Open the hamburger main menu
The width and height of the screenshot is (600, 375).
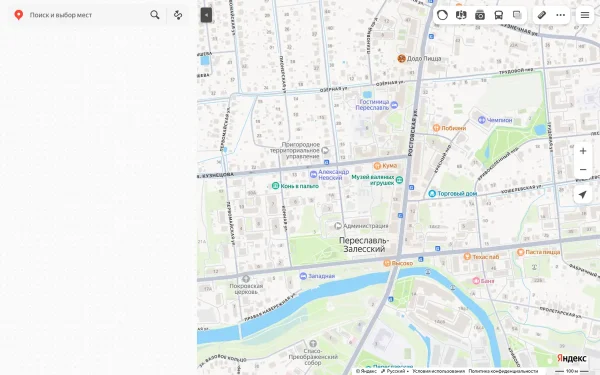pos(585,15)
